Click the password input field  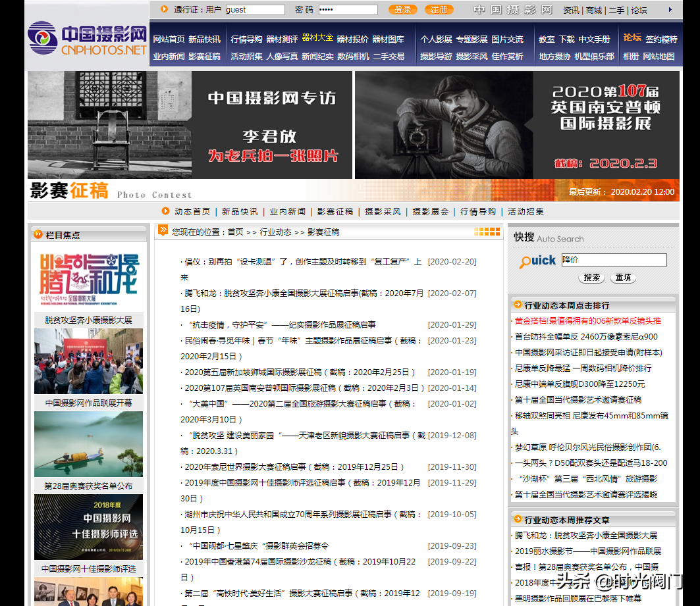(x=348, y=10)
